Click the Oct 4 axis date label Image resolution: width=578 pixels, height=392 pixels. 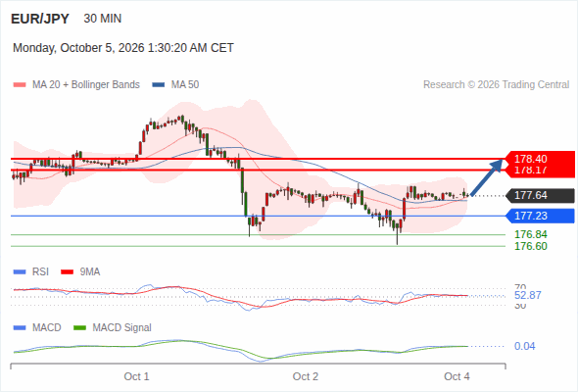tap(458, 376)
